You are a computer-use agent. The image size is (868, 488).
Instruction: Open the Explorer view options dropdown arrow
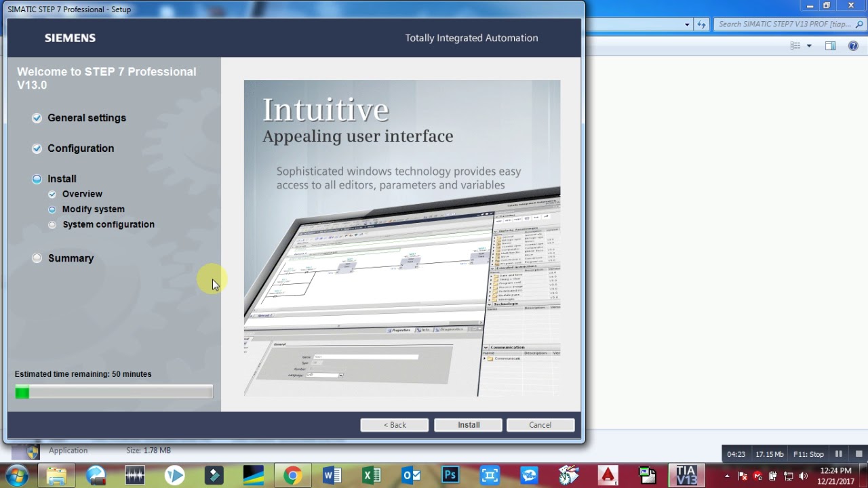(x=809, y=46)
